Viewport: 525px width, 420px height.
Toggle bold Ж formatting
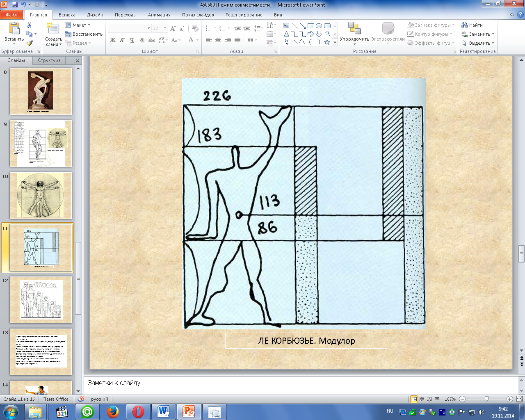tap(113, 40)
